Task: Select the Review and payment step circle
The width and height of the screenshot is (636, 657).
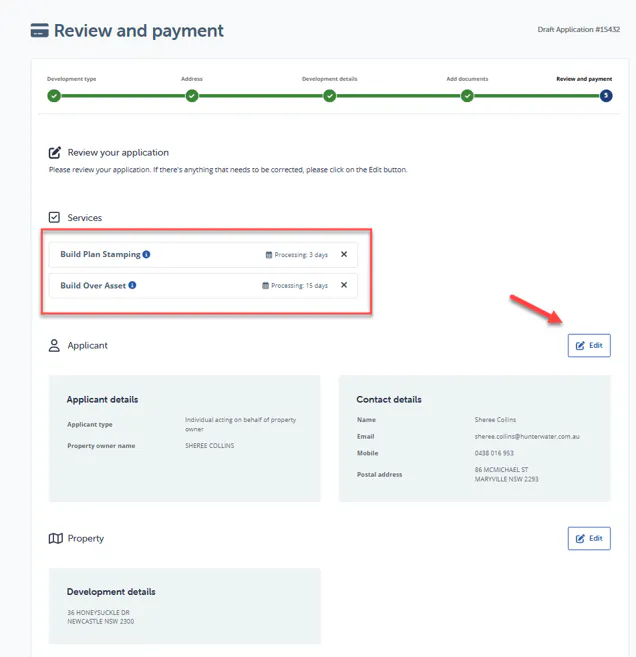Action: click(606, 96)
